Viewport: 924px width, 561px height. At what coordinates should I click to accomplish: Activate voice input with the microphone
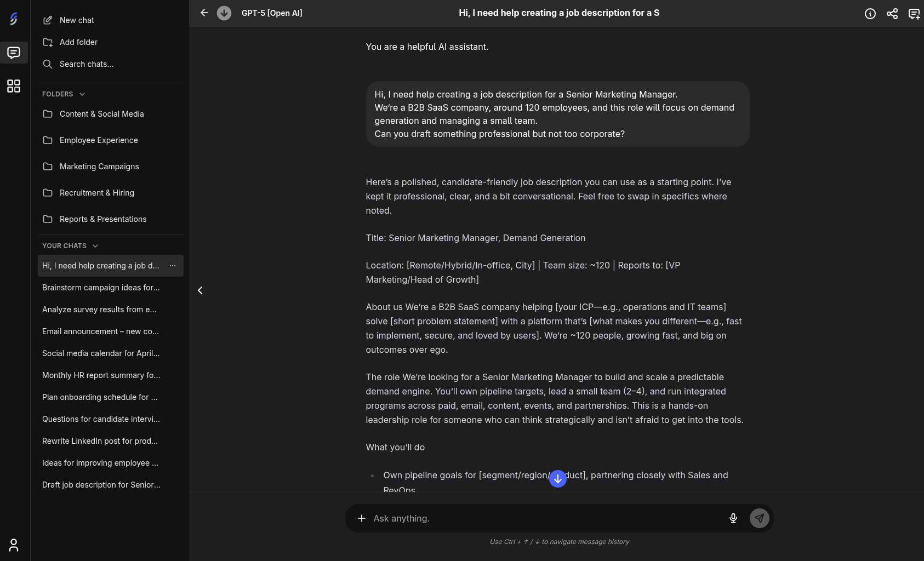[733, 518]
